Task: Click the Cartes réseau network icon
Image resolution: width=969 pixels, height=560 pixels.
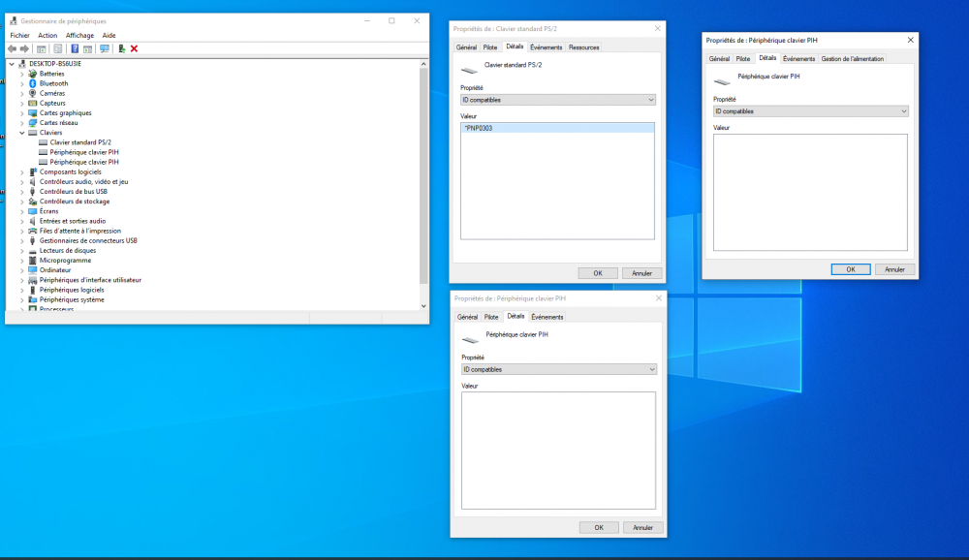Action: pos(33,123)
